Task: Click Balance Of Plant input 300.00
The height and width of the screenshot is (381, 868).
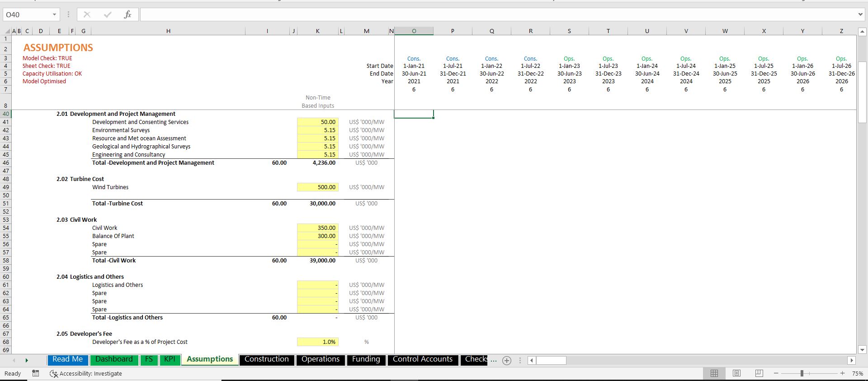Action: coord(318,236)
